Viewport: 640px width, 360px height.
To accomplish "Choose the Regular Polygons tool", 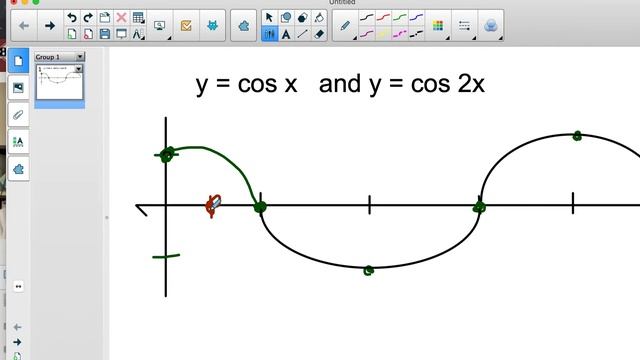I will click(302, 18).
